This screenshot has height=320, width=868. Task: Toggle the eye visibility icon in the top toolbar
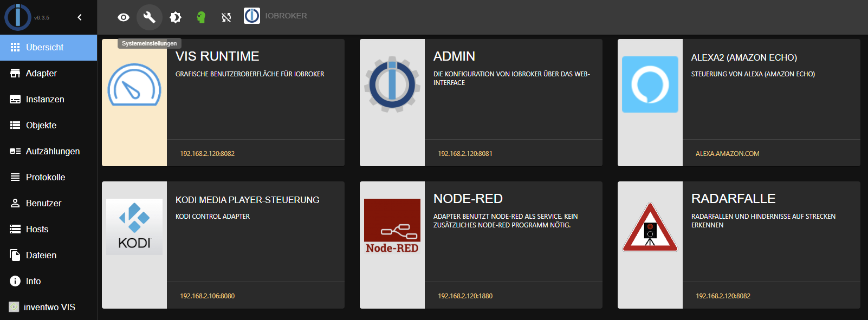click(x=124, y=17)
